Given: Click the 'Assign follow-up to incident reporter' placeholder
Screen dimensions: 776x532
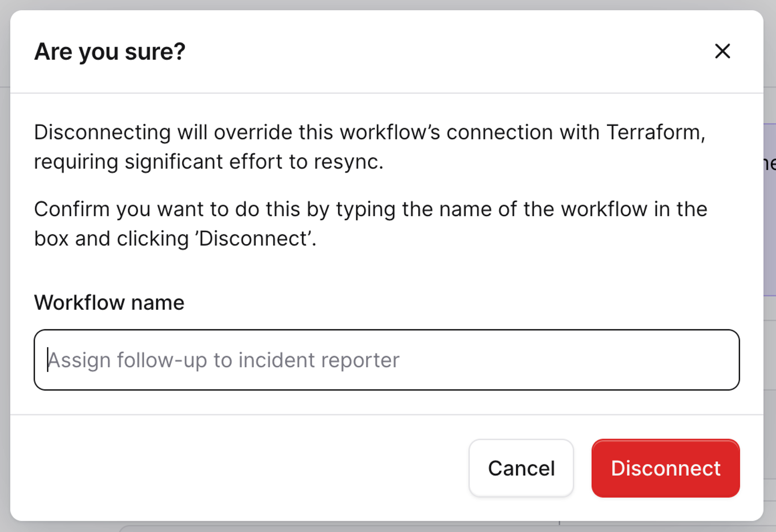Looking at the screenshot, I should 223,360.
